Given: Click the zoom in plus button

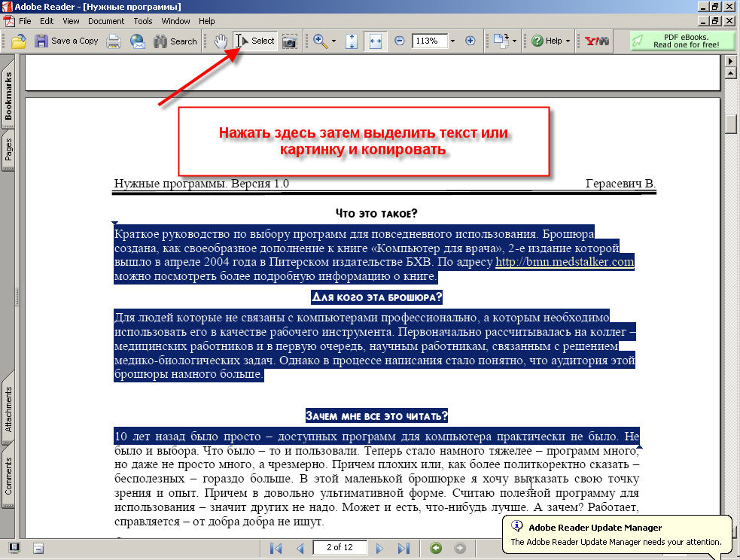Looking at the screenshot, I should coord(470,41).
